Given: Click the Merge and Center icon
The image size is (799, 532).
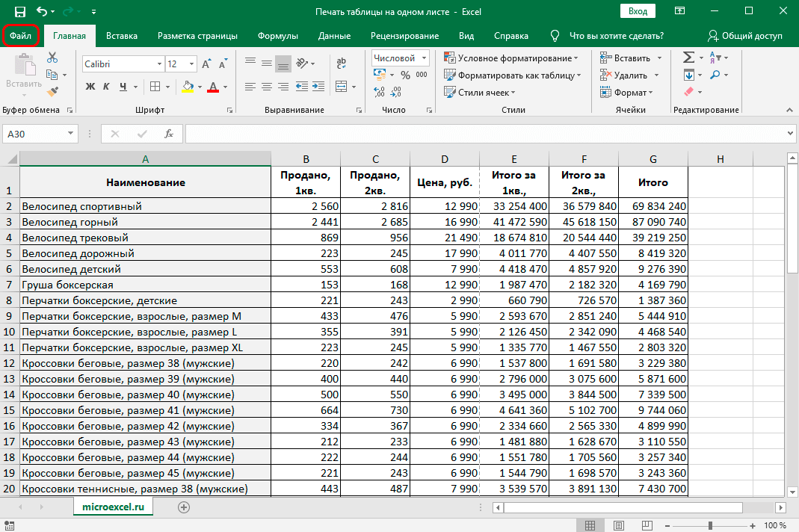Looking at the screenshot, I should click(x=341, y=86).
